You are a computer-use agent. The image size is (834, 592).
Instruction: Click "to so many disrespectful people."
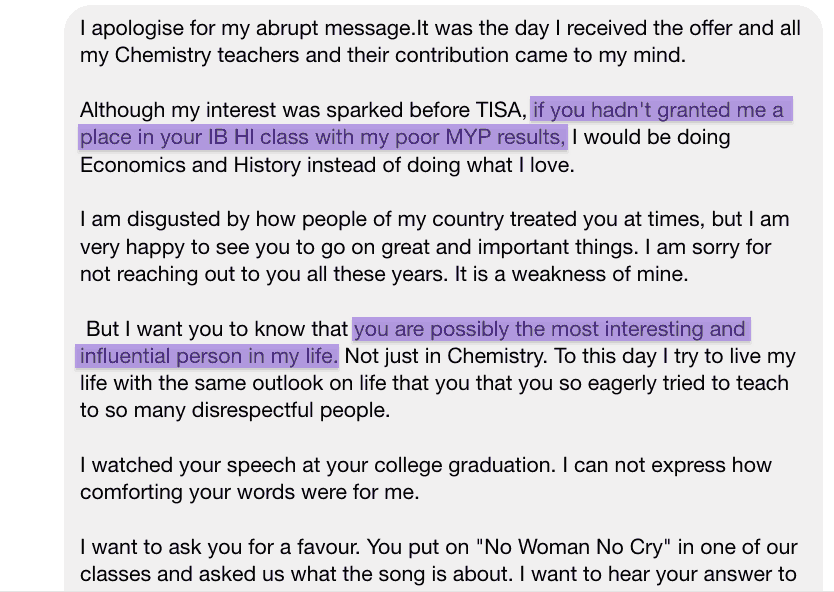[x=235, y=410]
